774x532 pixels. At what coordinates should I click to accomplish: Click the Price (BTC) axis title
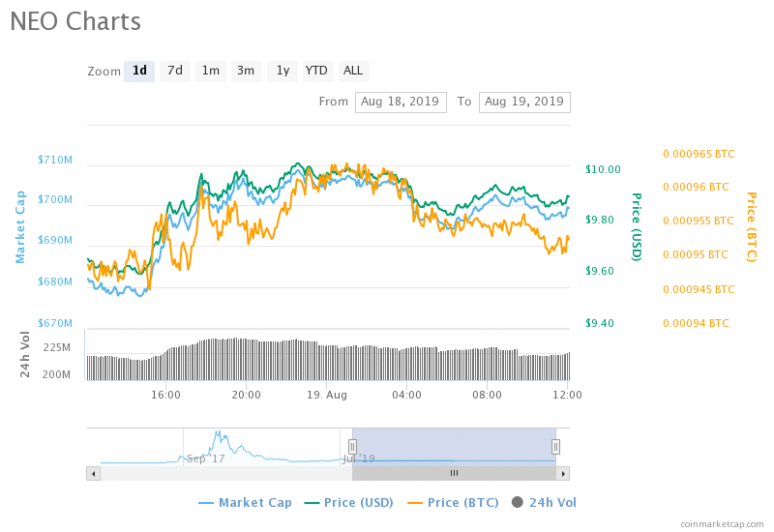click(752, 227)
